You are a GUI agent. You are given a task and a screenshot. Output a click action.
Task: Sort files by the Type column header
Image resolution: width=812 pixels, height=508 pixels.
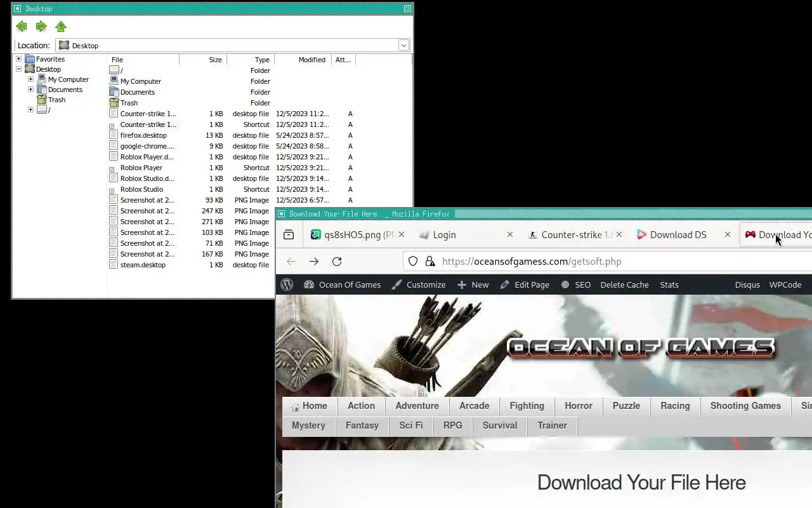click(251, 60)
